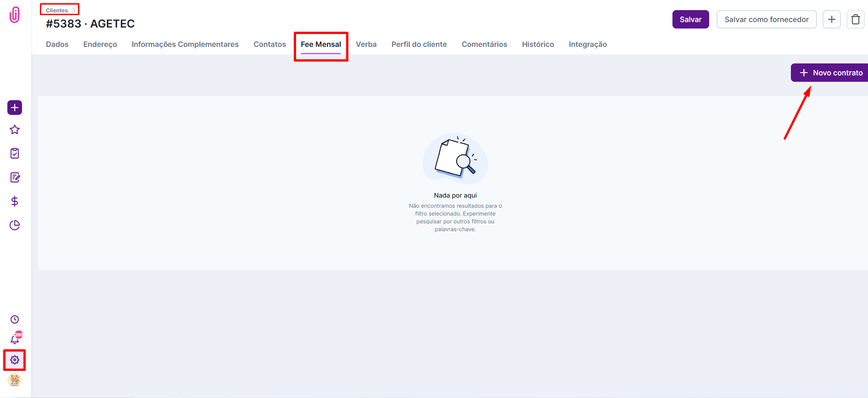Click Salvar como fornecedor button
The image size is (868, 398).
coord(766,19)
